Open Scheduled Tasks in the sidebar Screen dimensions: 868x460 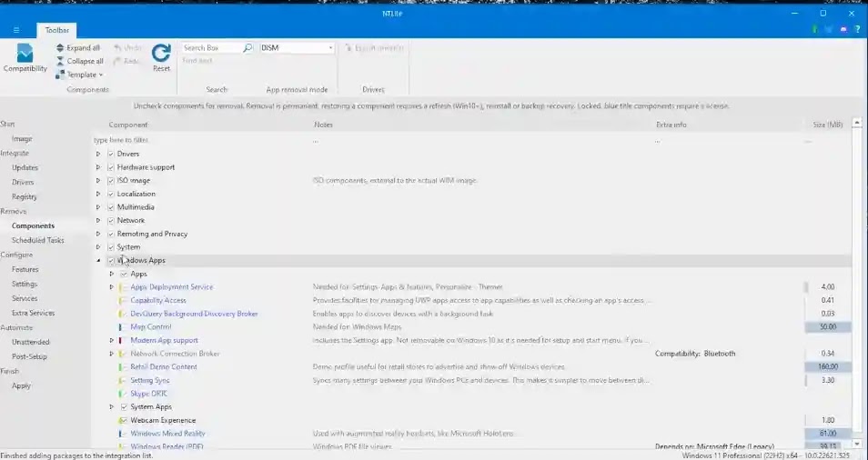[x=37, y=240]
